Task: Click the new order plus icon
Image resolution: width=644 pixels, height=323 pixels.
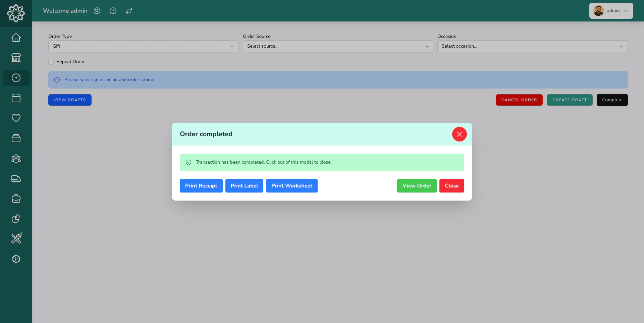Action: pos(16,78)
